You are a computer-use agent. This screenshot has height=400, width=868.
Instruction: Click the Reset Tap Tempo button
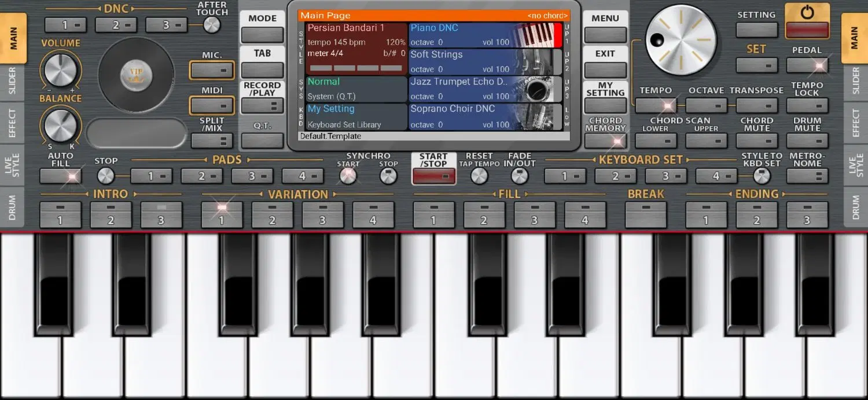click(x=479, y=176)
